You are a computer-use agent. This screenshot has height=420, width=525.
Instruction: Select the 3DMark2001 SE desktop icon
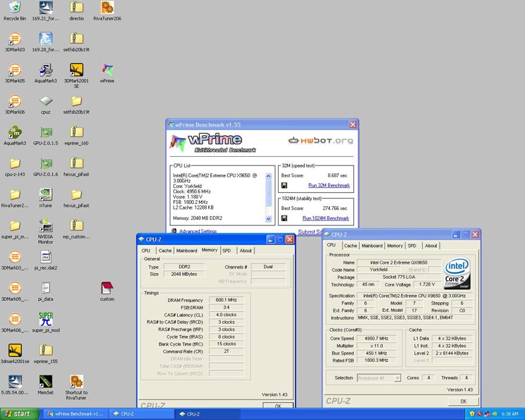77,70
